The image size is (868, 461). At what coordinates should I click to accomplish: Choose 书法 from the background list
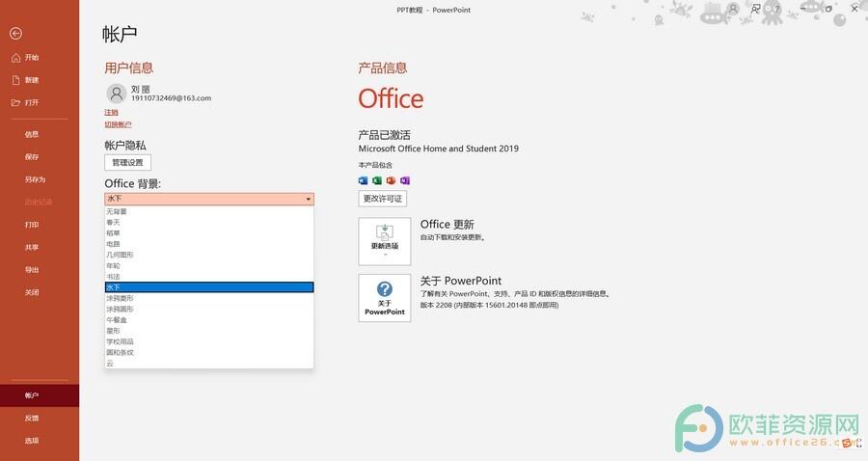point(209,277)
